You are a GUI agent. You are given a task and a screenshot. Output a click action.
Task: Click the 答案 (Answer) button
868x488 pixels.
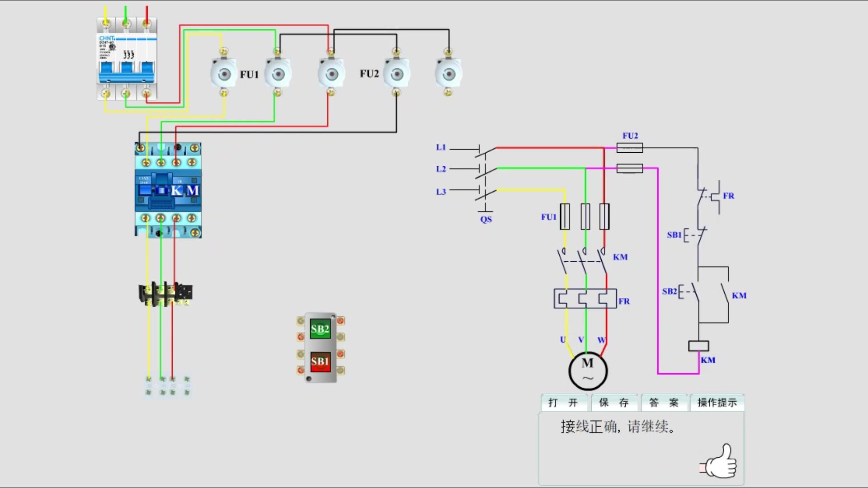(x=664, y=402)
